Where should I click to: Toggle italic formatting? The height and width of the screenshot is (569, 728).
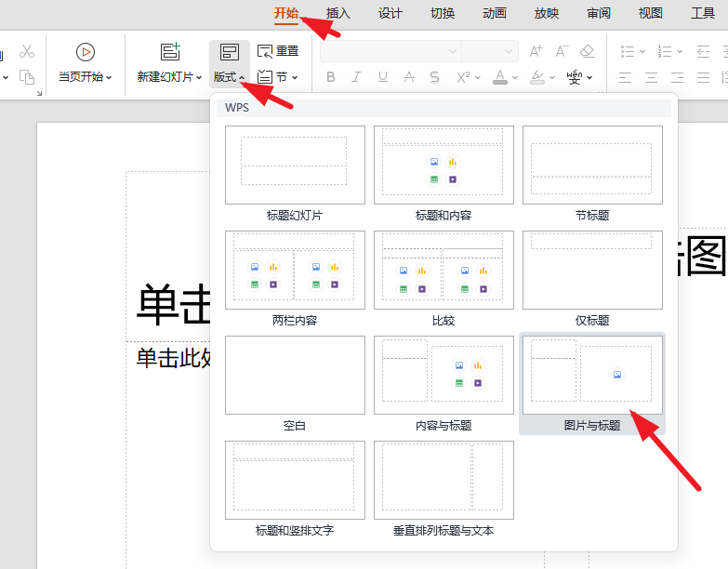[x=356, y=77]
